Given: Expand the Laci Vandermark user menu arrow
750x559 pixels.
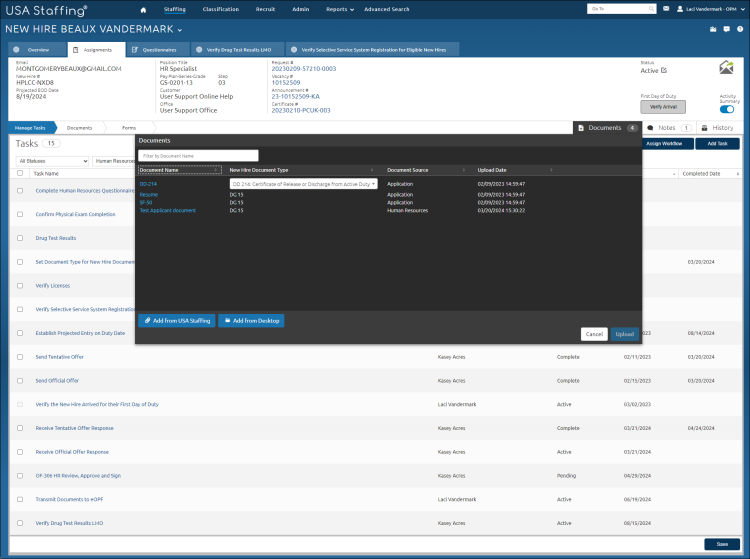Looking at the screenshot, I should (x=743, y=9).
